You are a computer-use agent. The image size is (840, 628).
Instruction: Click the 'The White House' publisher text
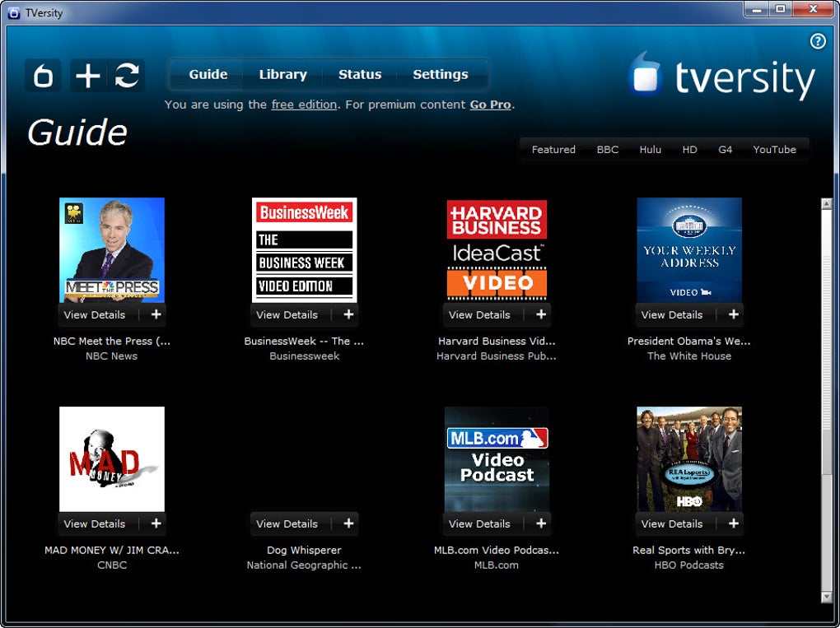click(689, 356)
